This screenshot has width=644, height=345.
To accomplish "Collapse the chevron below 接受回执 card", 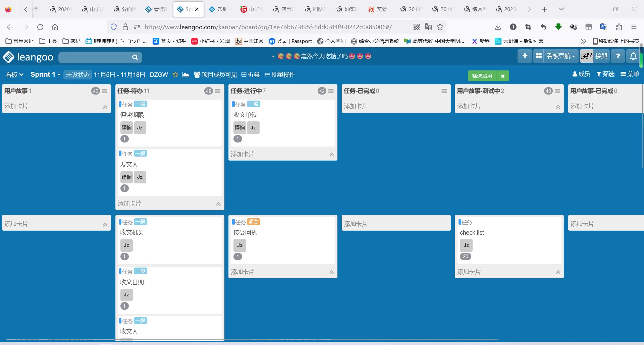I will [x=332, y=272].
